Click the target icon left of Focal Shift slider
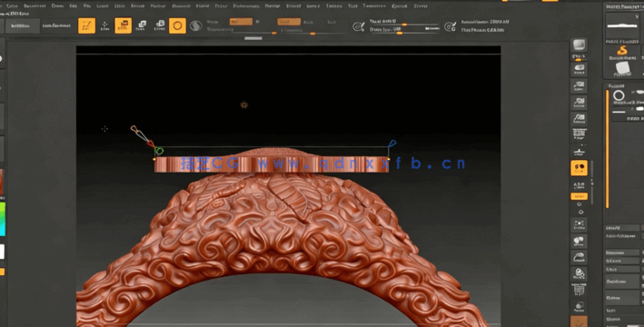The width and height of the screenshot is (644, 327). click(359, 26)
